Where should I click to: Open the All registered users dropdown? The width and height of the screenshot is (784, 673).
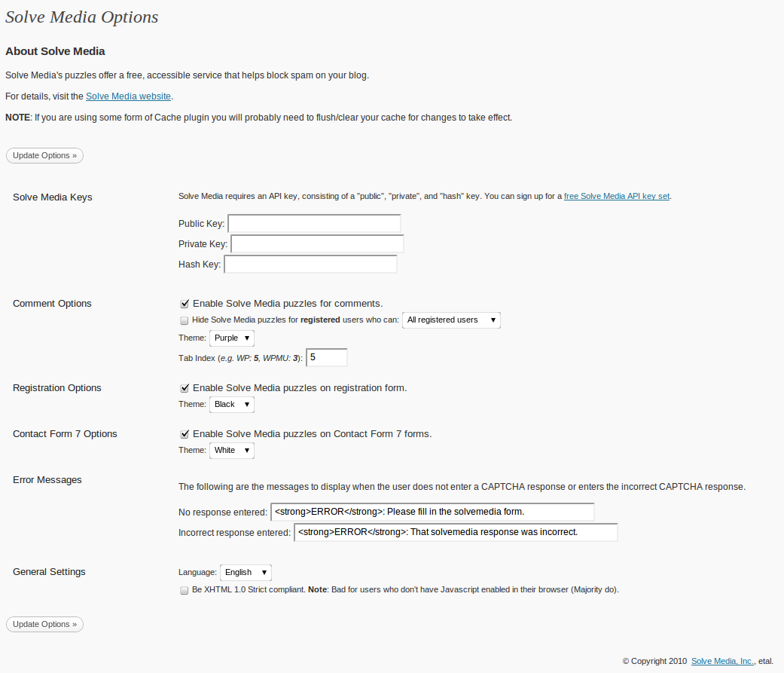coord(451,320)
